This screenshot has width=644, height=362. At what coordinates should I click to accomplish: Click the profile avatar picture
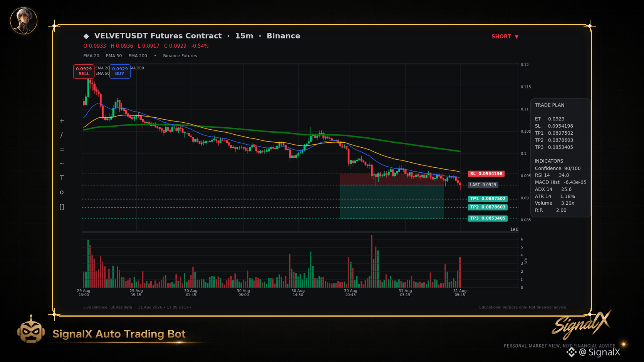coord(23,21)
